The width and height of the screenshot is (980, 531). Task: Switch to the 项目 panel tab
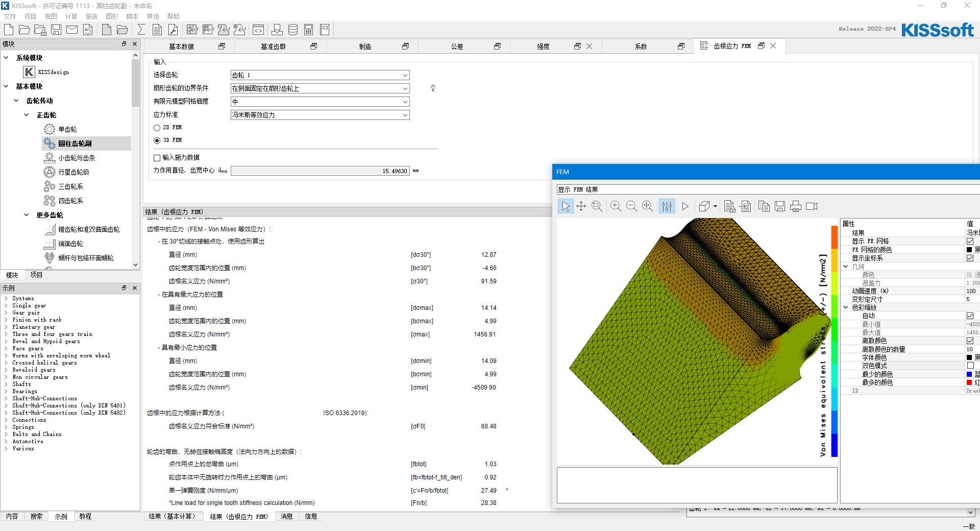pos(36,275)
